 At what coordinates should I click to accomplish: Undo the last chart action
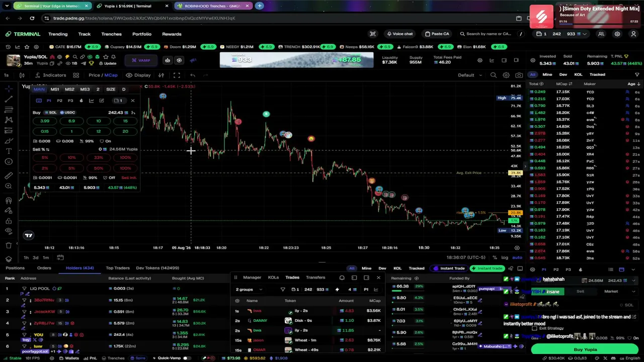(192, 75)
